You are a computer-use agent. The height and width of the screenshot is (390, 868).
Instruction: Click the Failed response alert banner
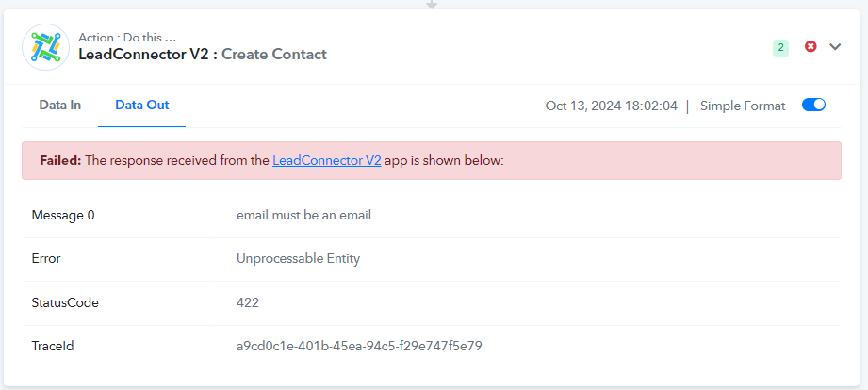432,161
